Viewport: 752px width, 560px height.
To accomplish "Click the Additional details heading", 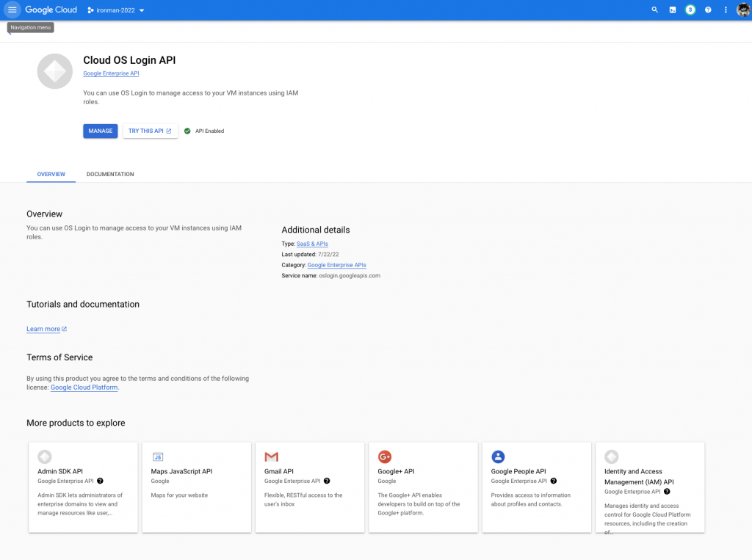I will click(x=316, y=230).
